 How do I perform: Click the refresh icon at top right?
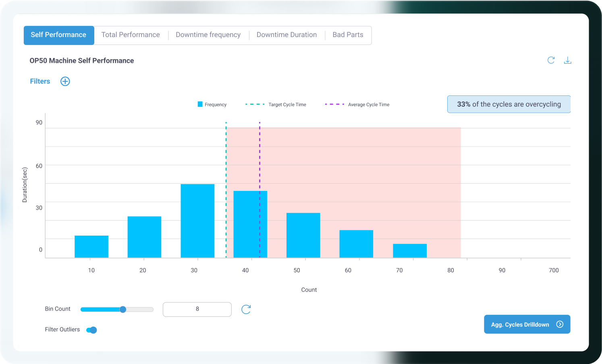tap(551, 60)
